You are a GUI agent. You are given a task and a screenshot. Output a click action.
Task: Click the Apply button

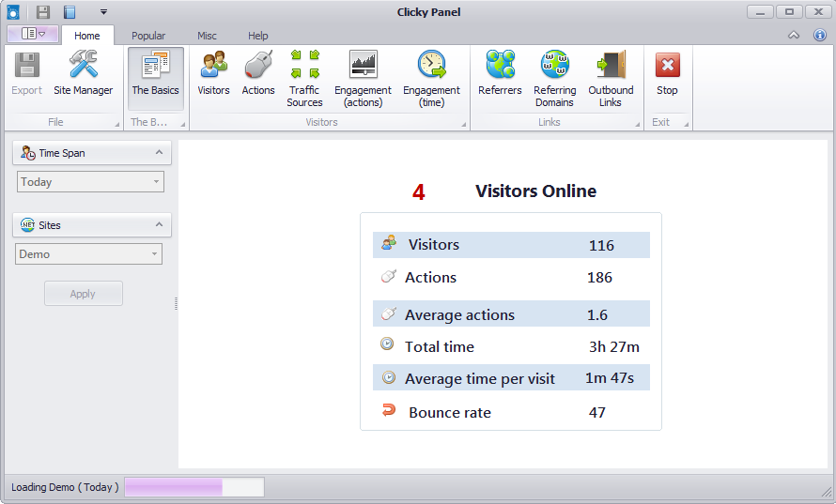[x=84, y=294]
